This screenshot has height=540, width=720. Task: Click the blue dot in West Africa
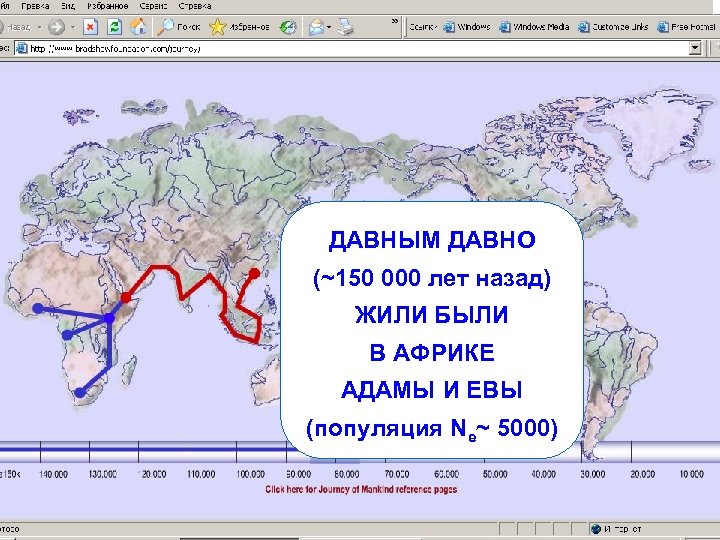click(x=39, y=309)
